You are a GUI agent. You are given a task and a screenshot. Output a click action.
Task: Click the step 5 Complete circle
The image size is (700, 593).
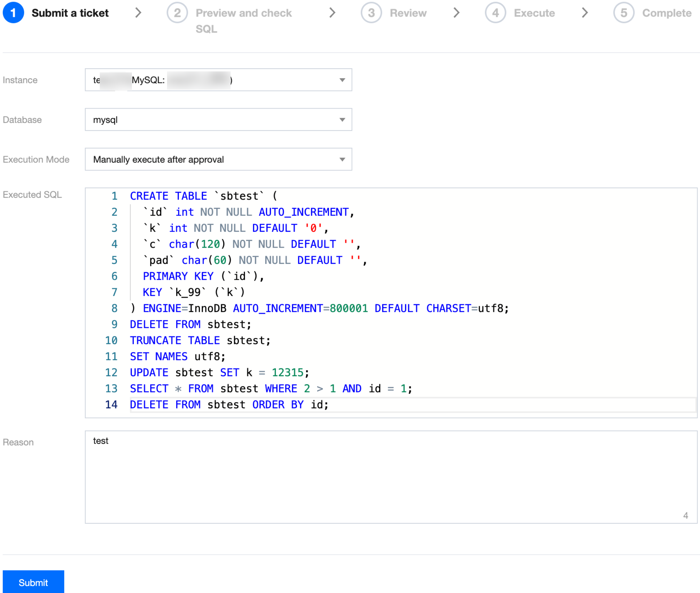pos(623,13)
